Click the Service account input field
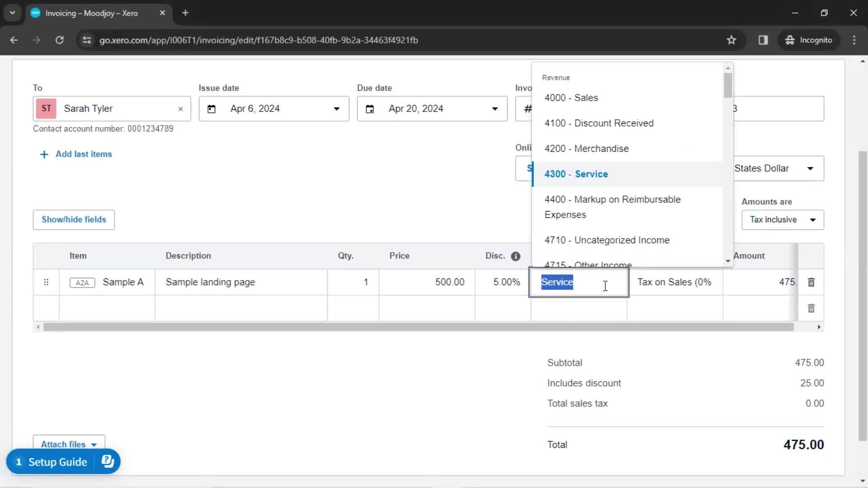Viewport: 868px width, 488px height. (x=579, y=282)
